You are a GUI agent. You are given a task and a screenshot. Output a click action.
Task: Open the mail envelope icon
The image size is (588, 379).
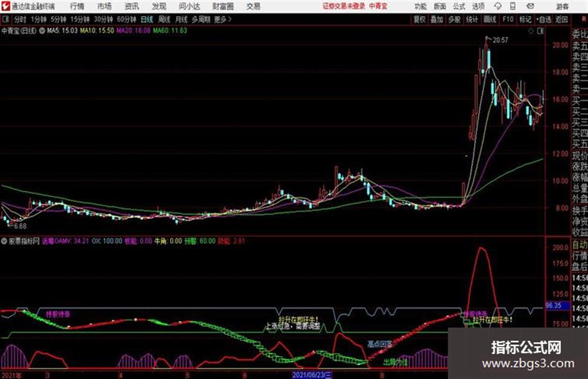point(530,6)
